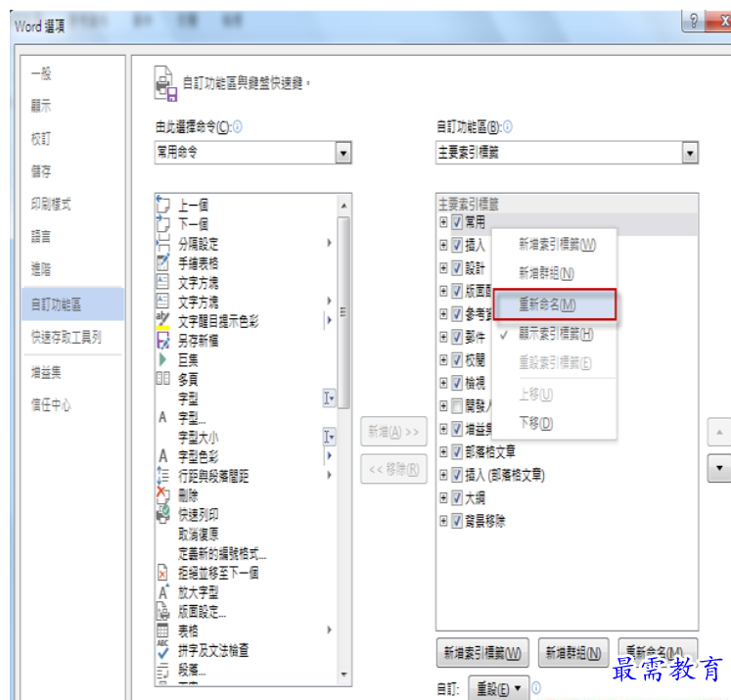Click info icon beside 由此選擇命令
The image size is (731, 700).
point(237,126)
